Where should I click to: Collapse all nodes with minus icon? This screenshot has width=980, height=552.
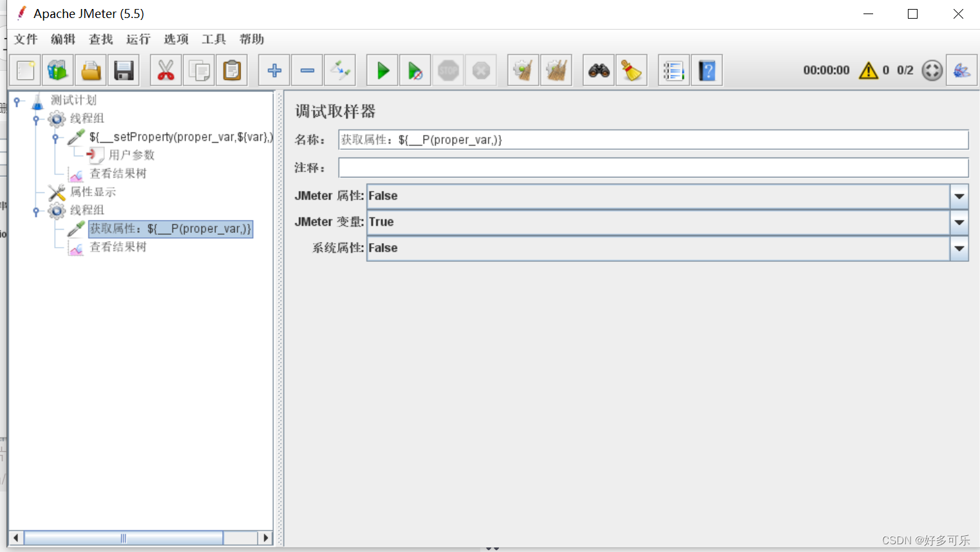point(307,70)
